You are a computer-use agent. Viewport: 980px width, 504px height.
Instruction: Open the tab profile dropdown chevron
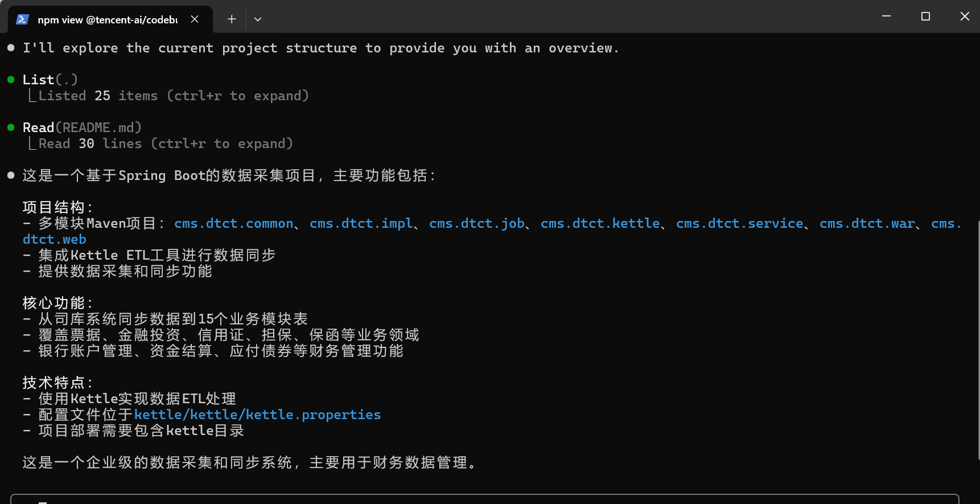[x=258, y=19]
